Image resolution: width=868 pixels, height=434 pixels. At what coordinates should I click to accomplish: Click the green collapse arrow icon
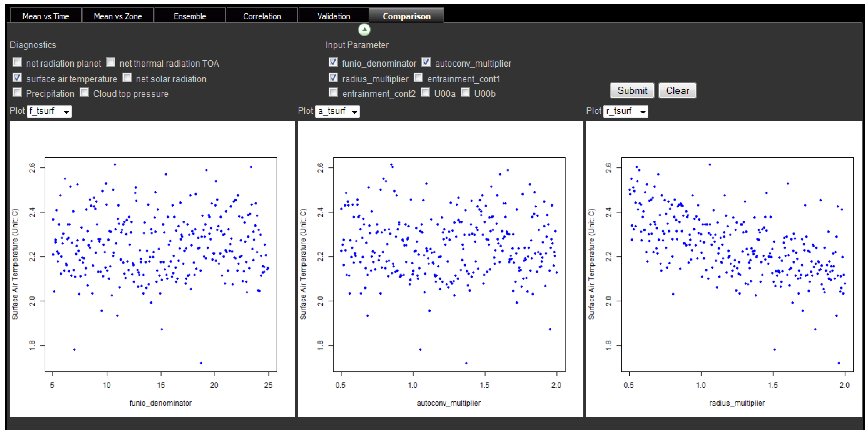(364, 30)
